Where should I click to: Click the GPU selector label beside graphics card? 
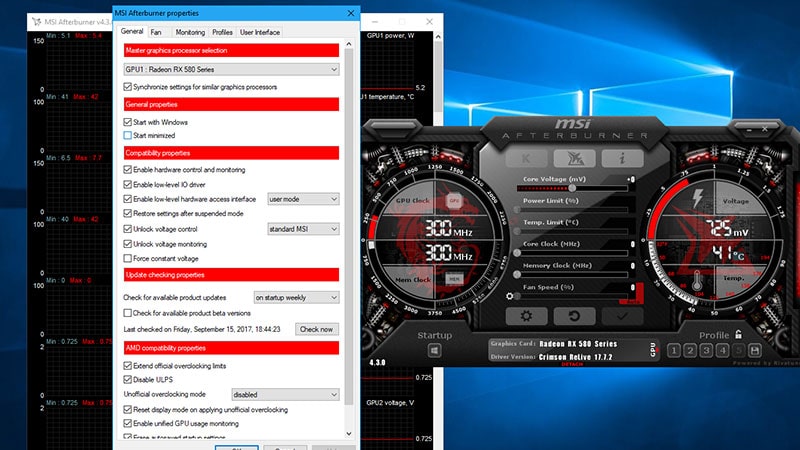[653, 350]
